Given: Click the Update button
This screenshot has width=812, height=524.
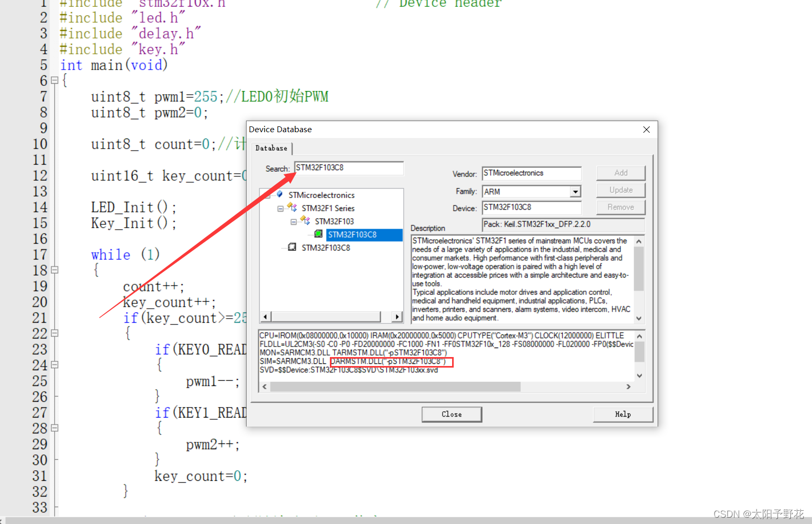Looking at the screenshot, I should pyautogui.click(x=621, y=190).
